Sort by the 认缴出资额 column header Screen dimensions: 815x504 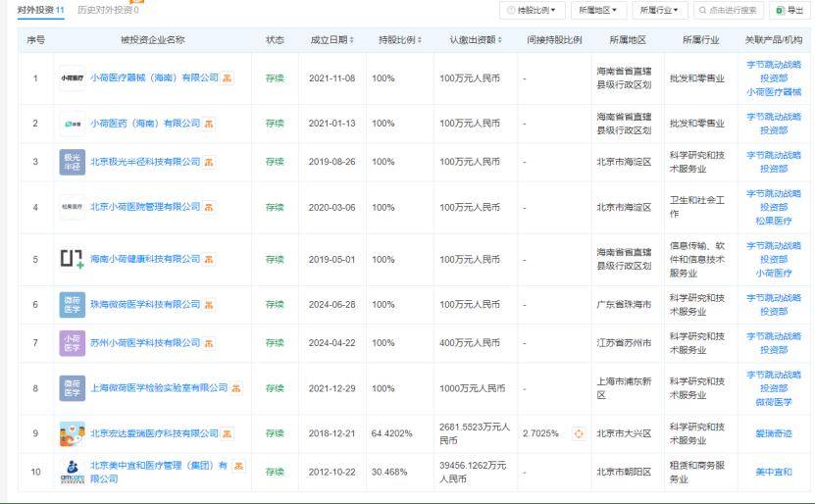476,40
